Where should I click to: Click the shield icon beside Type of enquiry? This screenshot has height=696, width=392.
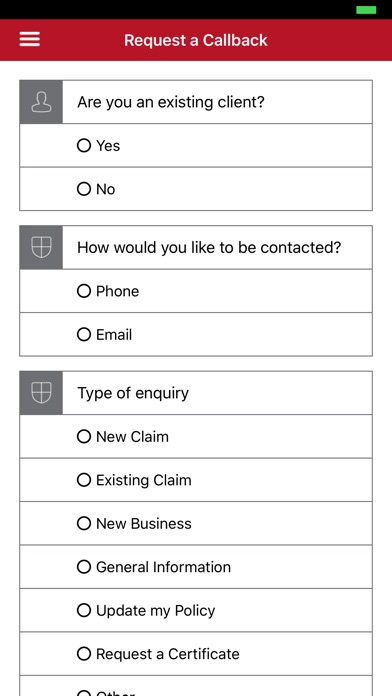tap(41, 393)
